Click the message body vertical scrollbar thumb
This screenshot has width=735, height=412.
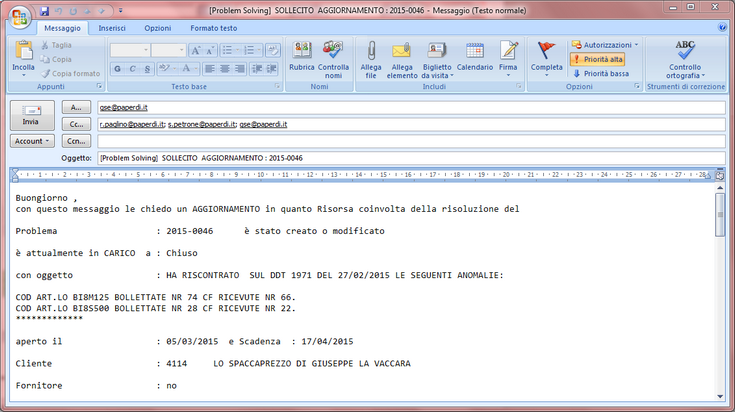(x=720, y=215)
